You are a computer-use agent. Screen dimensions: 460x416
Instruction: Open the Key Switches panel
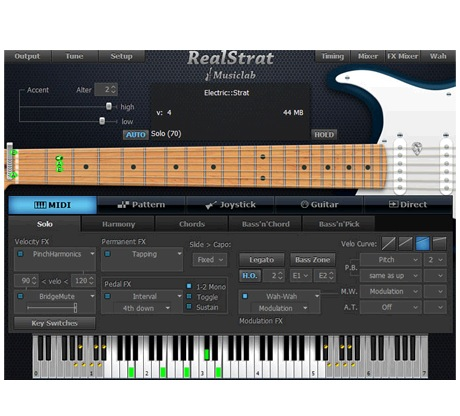(x=55, y=323)
